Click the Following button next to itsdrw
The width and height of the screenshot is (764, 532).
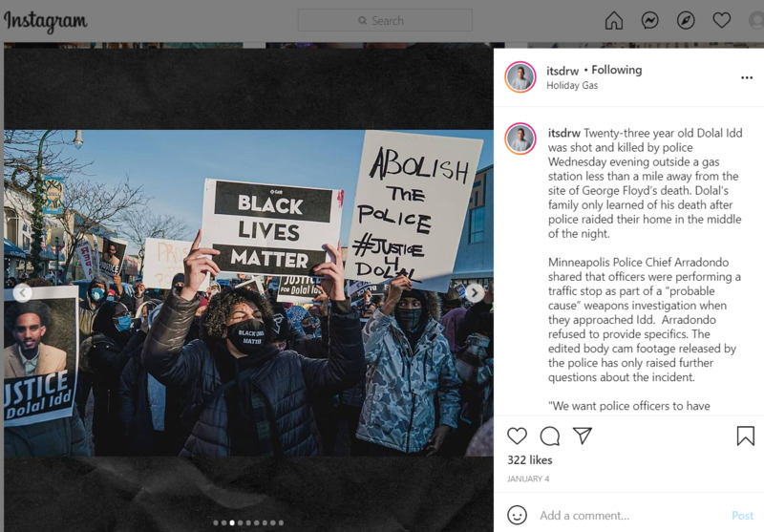[616, 70]
